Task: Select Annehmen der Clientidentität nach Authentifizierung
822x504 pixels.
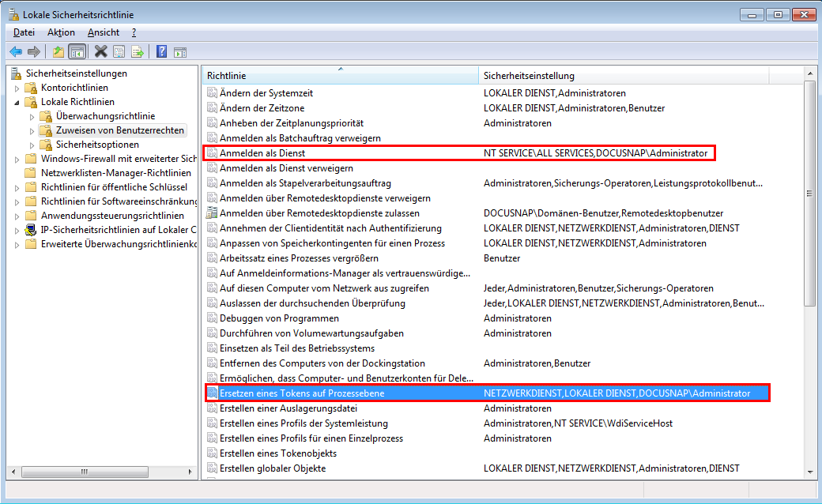Action: pyautogui.click(x=330, y=228)
